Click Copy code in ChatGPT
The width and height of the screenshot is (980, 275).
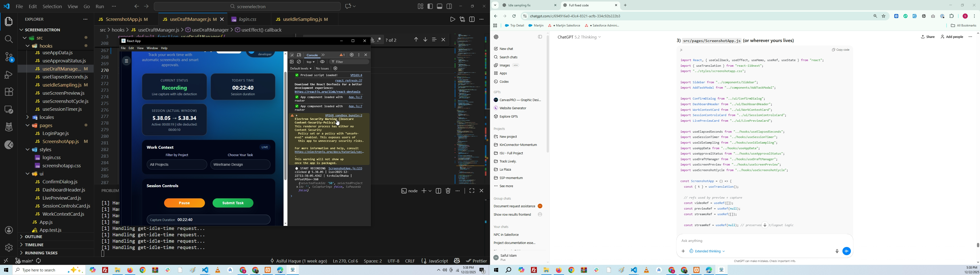[x=840, y=50]
